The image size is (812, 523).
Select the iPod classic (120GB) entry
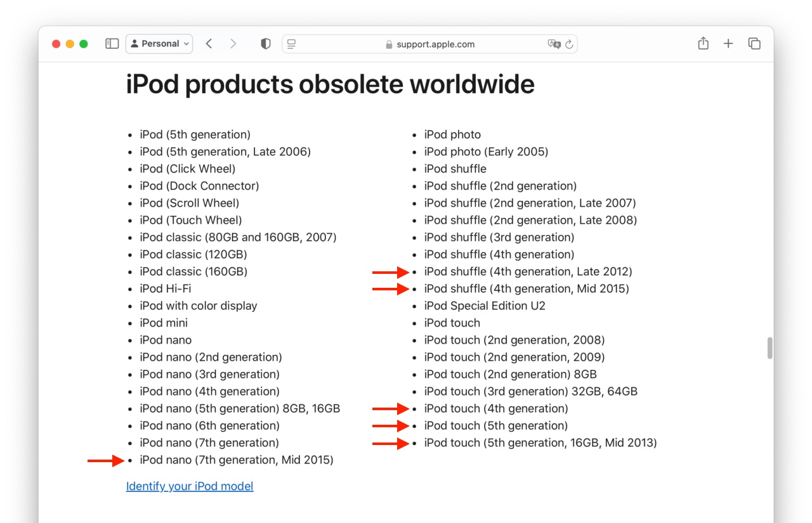193,254
